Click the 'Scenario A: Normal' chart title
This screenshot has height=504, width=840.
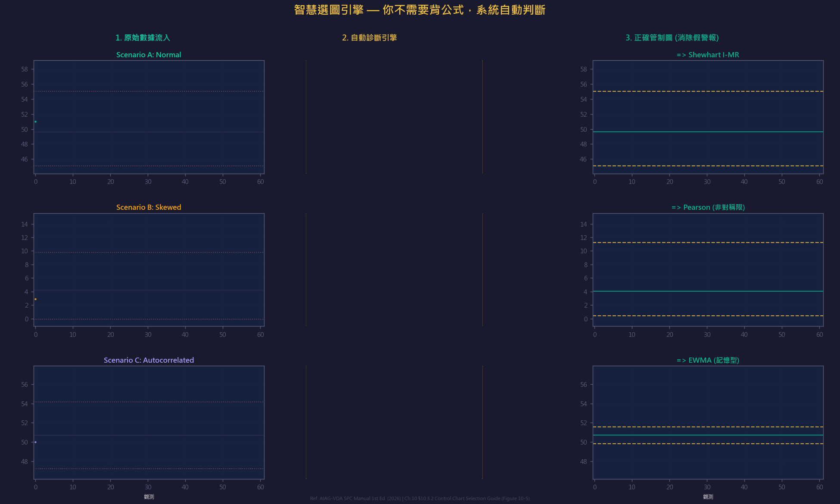[149, 55]
